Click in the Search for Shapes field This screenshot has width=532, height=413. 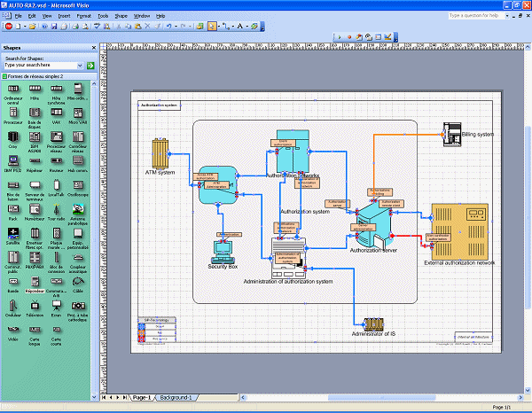point(41,66)
